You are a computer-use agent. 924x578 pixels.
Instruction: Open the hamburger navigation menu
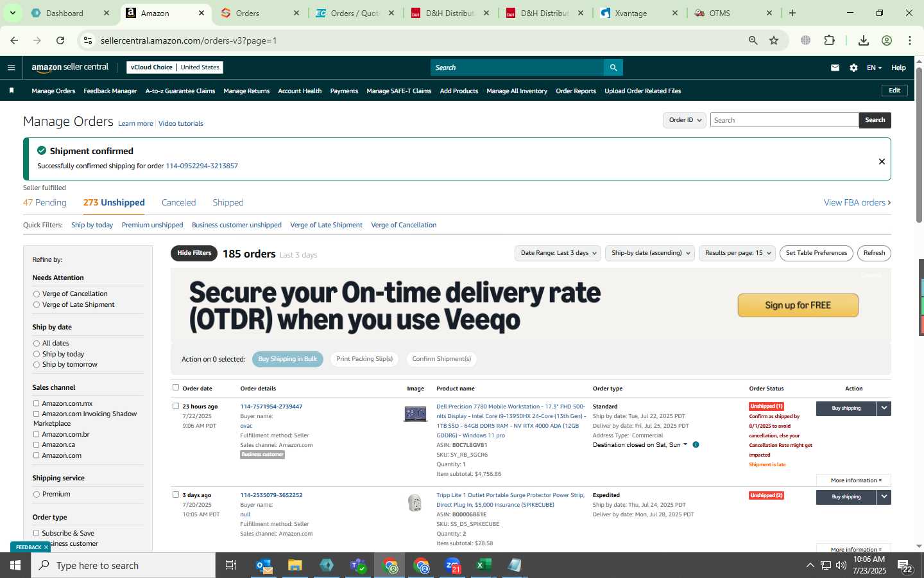11,67
